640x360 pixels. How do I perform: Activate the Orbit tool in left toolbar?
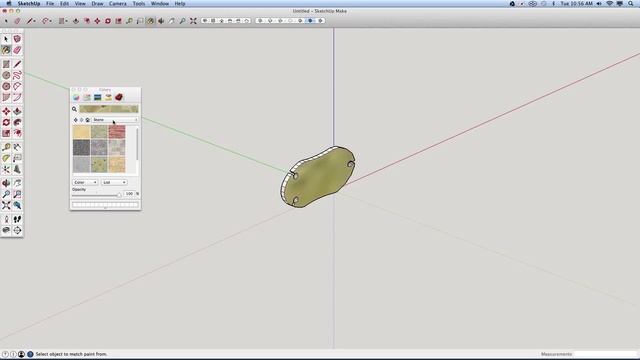pos(6,183)
